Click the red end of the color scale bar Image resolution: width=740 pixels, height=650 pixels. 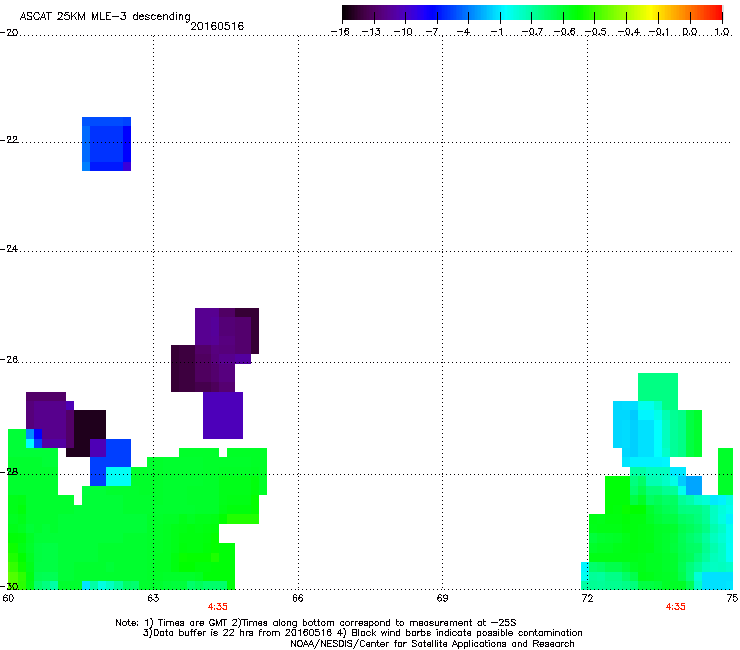pos(716,13)
